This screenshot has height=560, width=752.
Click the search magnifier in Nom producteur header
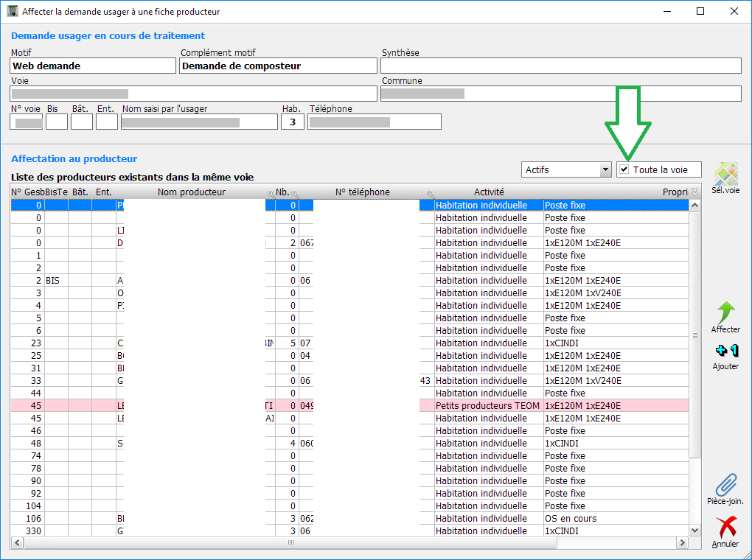pyautogui.click(x=271, y=193)
